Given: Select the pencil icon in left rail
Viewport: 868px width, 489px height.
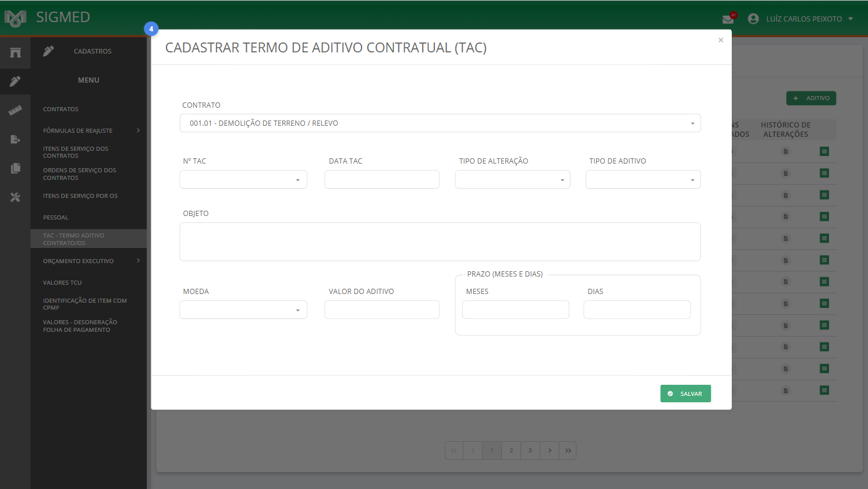Looking at the screenshot, I should (15, 81).
